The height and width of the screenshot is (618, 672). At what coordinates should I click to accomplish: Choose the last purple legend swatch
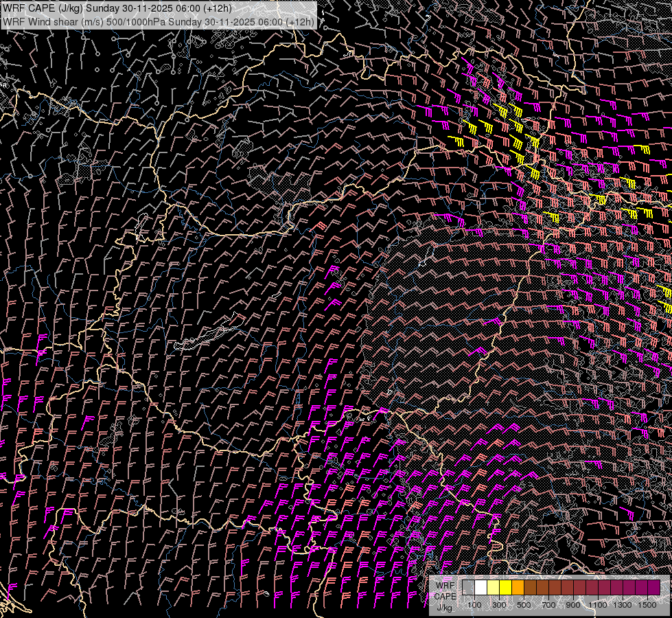[x=653, y=588]
